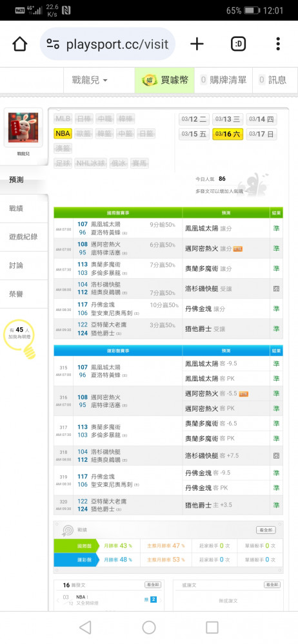Click the orange tag beside 邁阿密熱火 讓分
This screenshot has width=298, height=644.
tap(238, 249)
